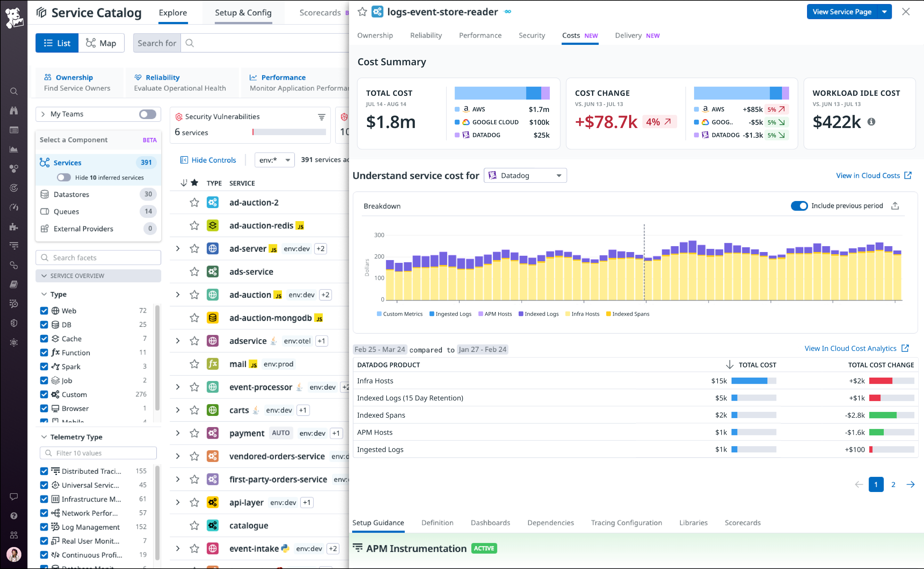Viewport: 924px width, 569px height.
Task: Disable Include previous period
Action: 800,206
